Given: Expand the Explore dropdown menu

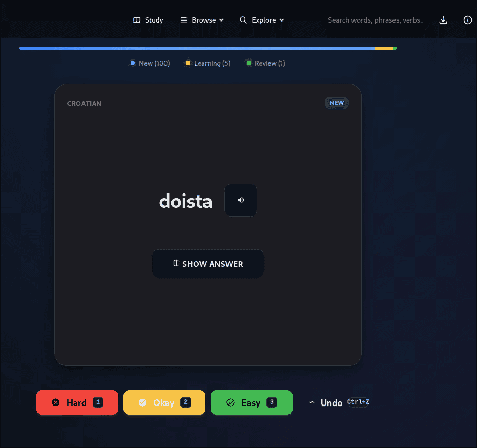Looking at the screenshot, I should point(281,20).
